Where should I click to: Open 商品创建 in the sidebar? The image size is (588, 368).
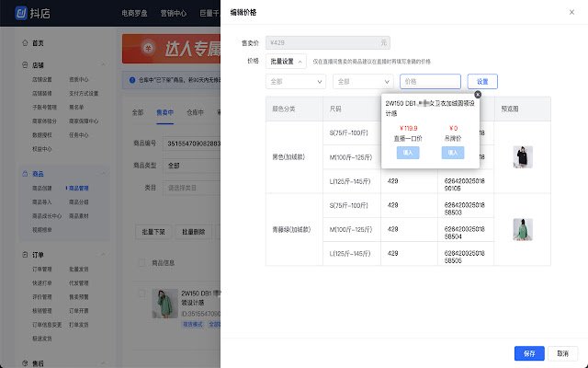pos(41,188)
